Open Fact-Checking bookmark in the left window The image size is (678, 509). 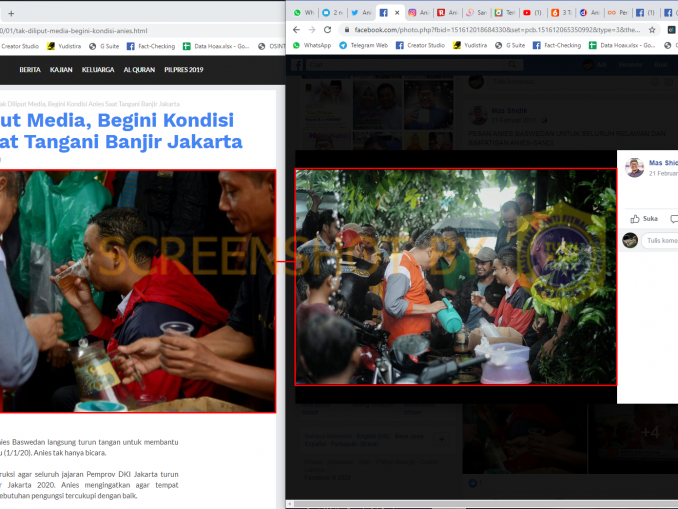click(x=151, y=46)
